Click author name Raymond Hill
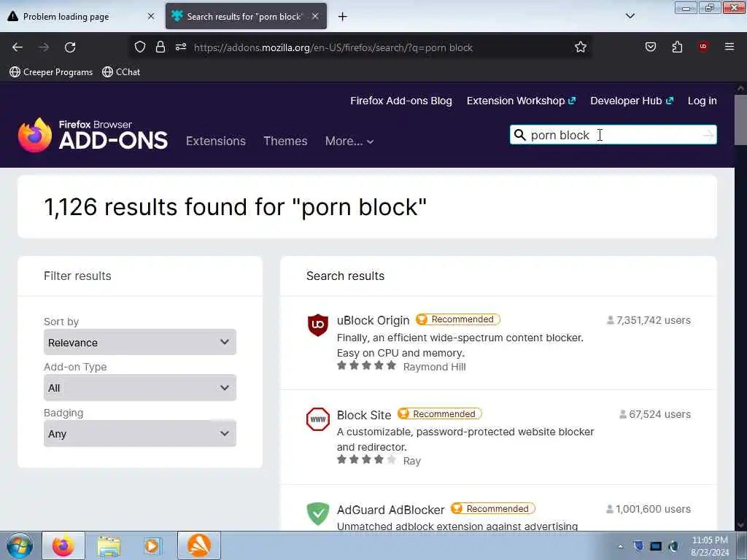 tap(435, 367)
